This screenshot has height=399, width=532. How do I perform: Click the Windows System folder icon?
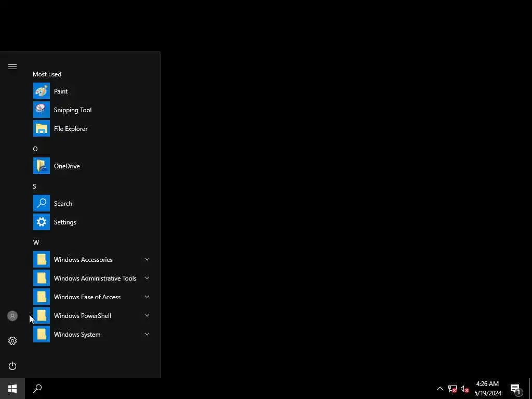(42, 334)
